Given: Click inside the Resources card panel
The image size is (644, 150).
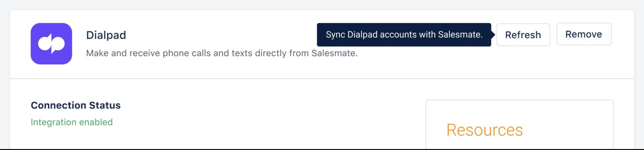Looking at the screenshot, I should tap(519, 125).
